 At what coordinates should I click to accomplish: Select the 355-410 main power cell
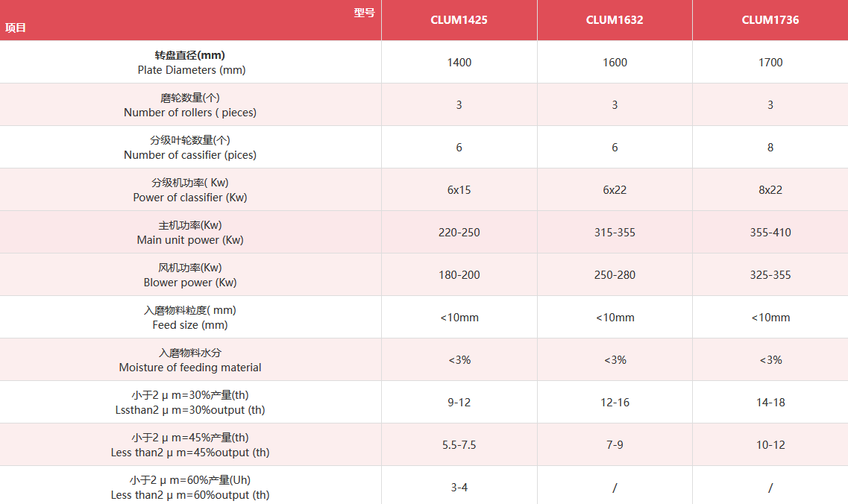coord(770,233)
